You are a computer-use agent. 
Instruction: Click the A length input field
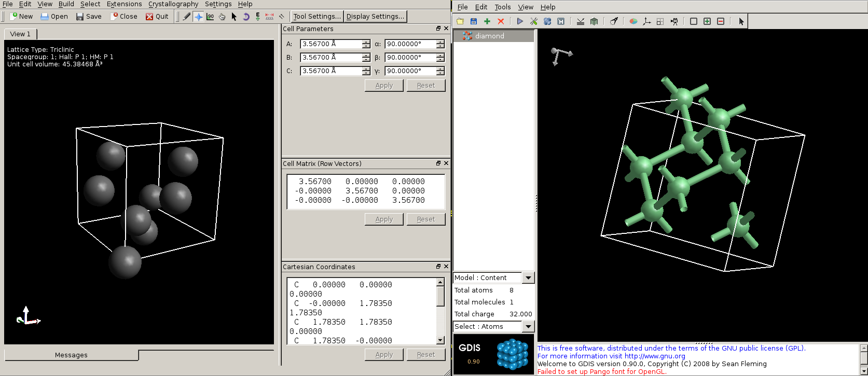coord(331,44)
